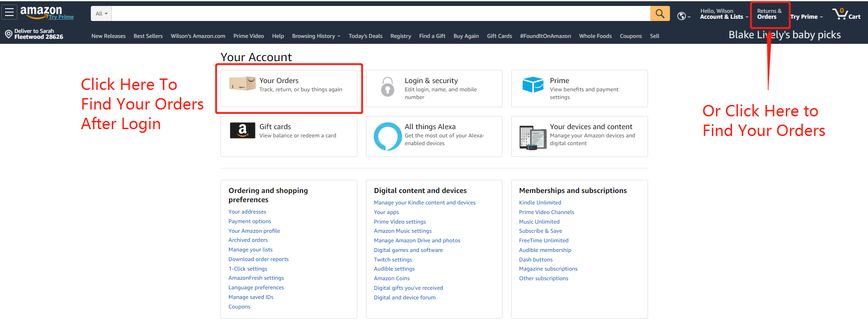Click the Deliver to Sarah location pin
868x324 pixels.
pos(8,34)
